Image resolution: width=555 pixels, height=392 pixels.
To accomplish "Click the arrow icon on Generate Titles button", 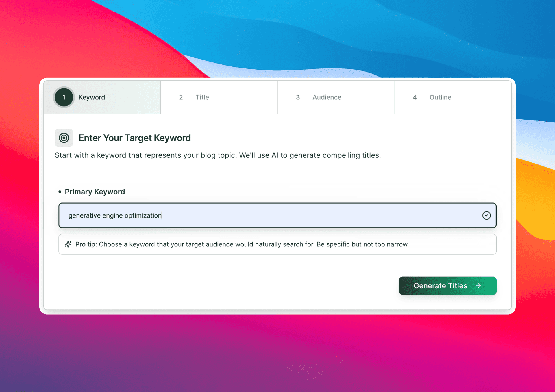I will pos(479,286).
